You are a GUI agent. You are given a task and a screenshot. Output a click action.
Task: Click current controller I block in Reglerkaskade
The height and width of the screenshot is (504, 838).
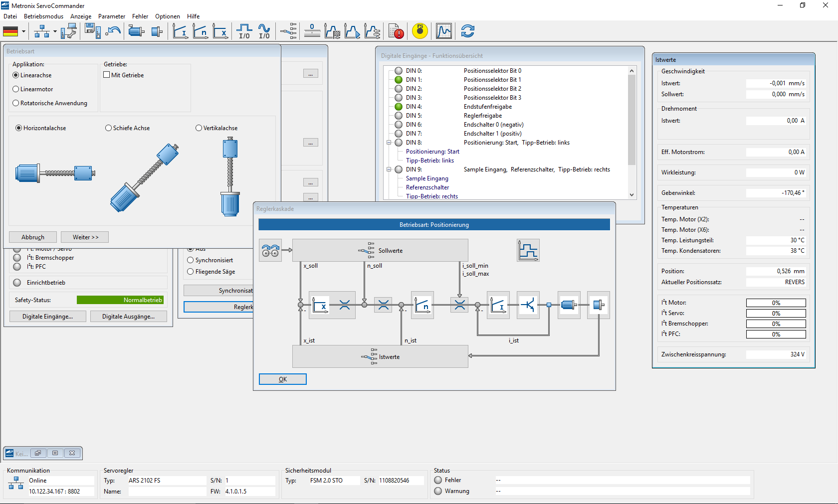pyautogui.click(x=498, y=305)
